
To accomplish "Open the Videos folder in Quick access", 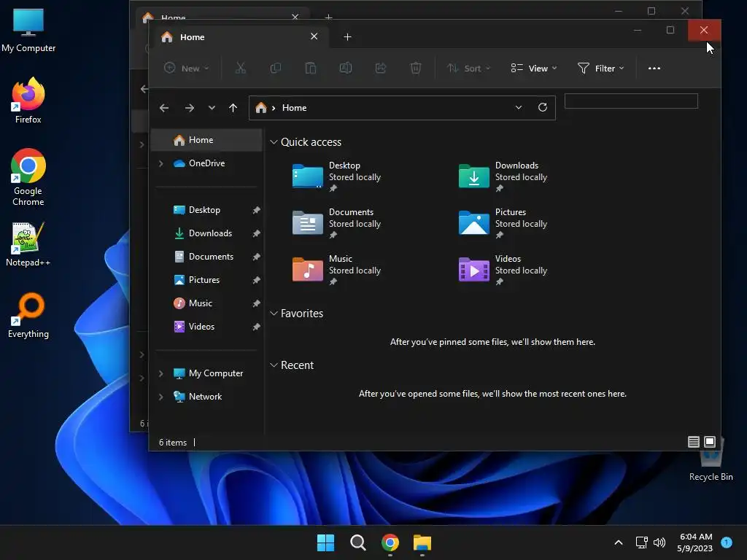I will point(503,270).
